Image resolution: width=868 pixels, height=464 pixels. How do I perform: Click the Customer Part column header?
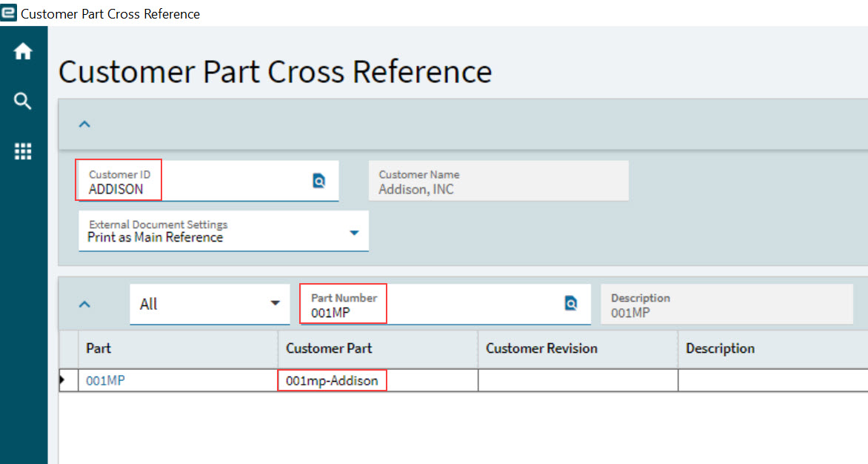pos(329,348)
